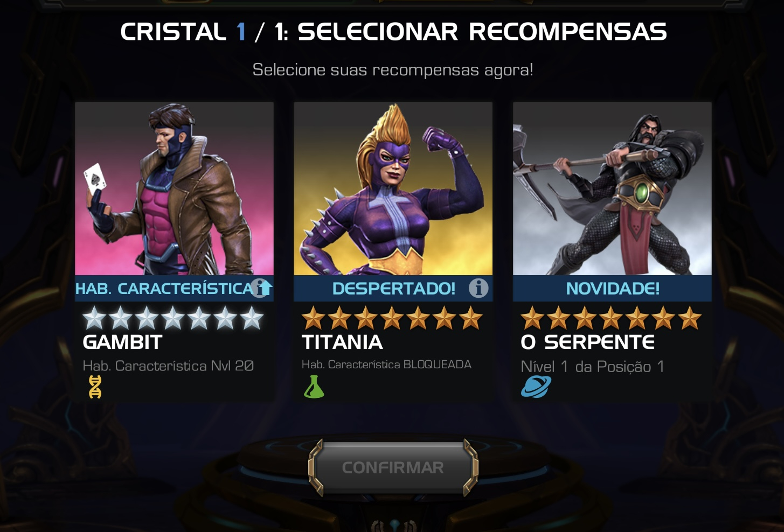784x532 pixels.
Task: Select the O Serpente name label
Action: coord(587,342)
